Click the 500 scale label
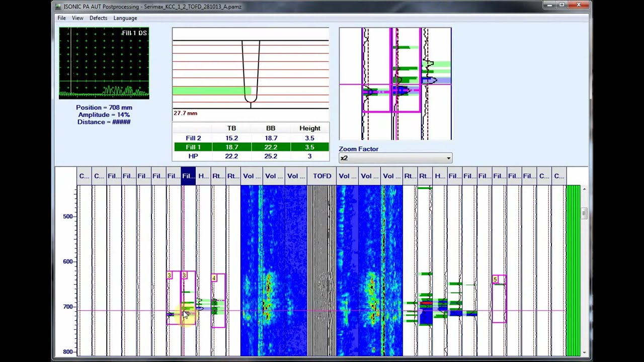644x362 pixels. coord(68,216)
